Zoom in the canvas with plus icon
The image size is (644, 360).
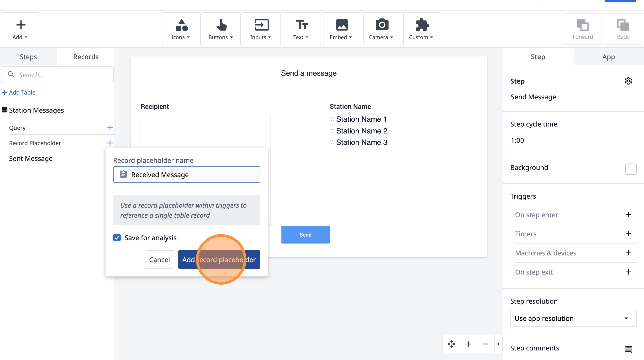(x=469, y=344)
